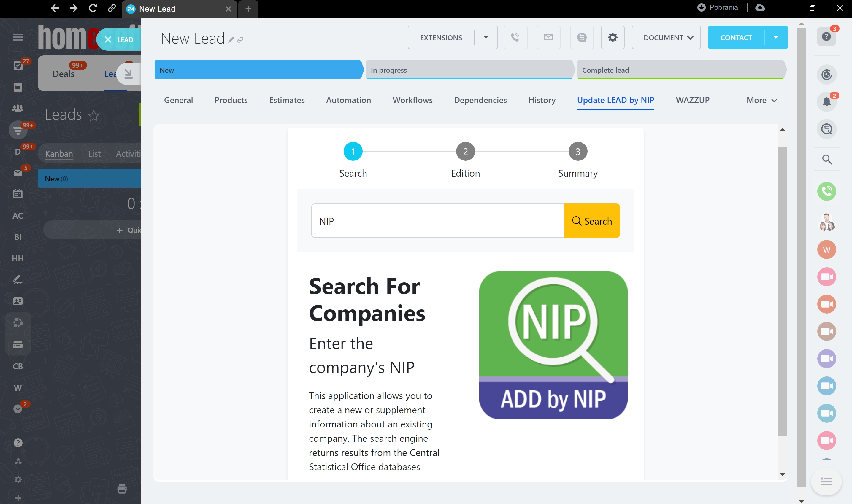Image resolution: width=852 pixels, height=504 pixels.
Task: Set lead stage to In progress
Action: pos(469,70)
